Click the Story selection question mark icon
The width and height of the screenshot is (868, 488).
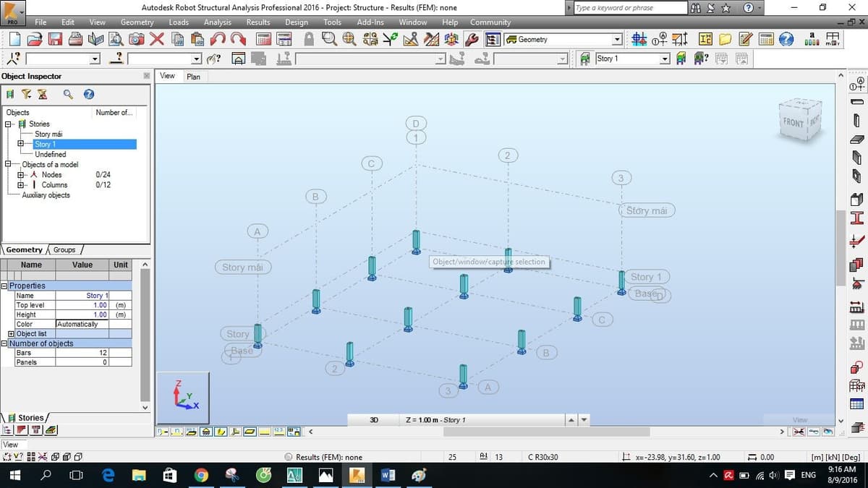[700, 59]
